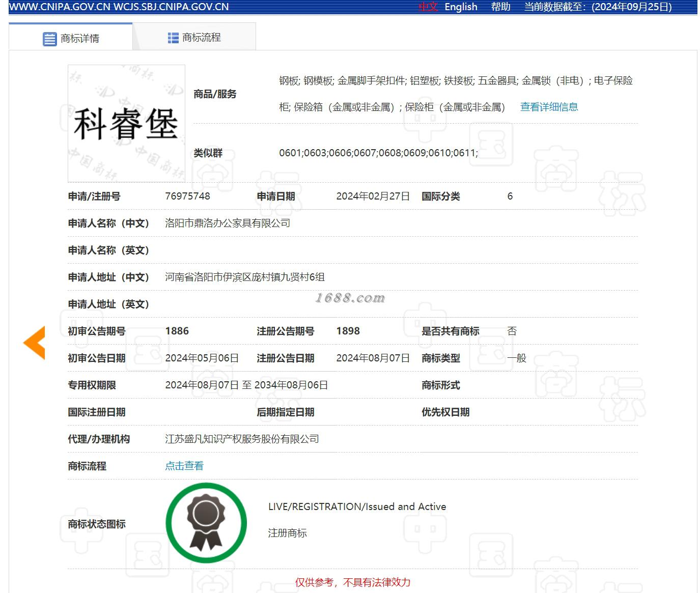Image resolution: width=700 pixels, height=593 pixels.
Task: Click the 科睿堡 trademark image
Action: pyautogui.click(x=126, y=124)
